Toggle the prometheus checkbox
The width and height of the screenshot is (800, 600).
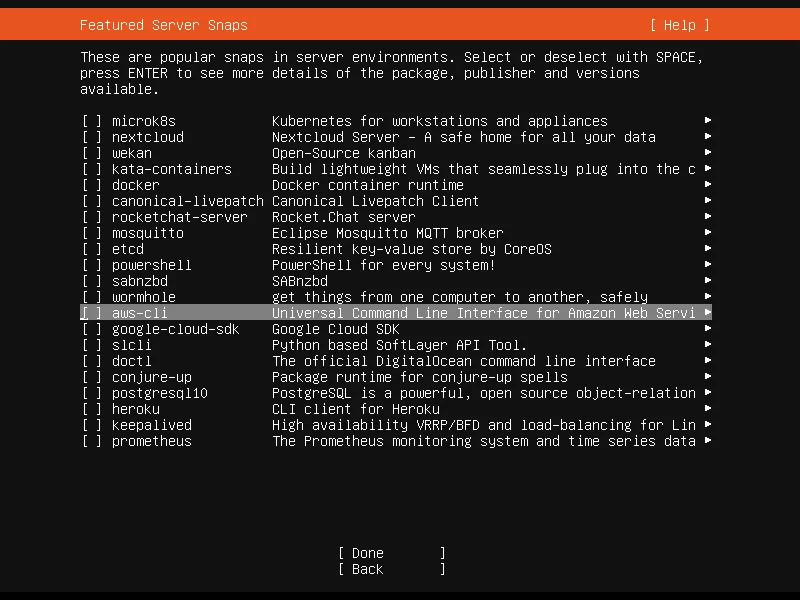click(x=92, y=441)
